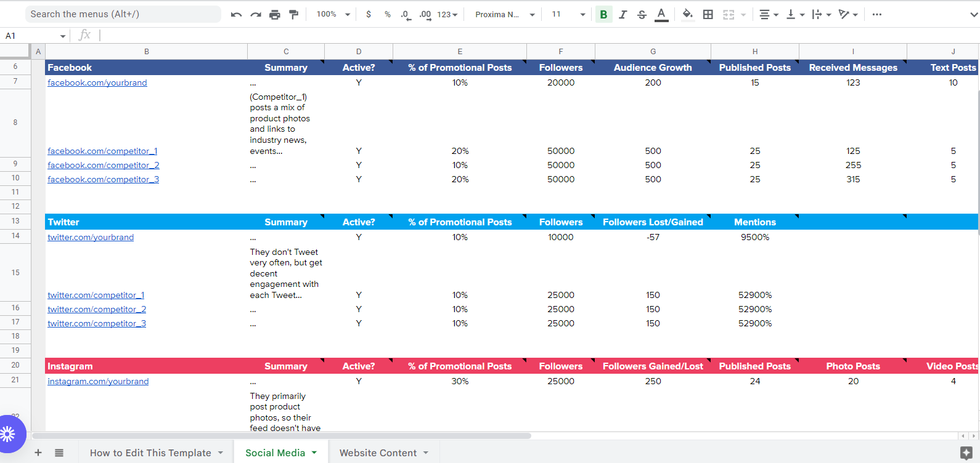
Task: Apply currency format with dollar icon
Action: tap(369, 14)
